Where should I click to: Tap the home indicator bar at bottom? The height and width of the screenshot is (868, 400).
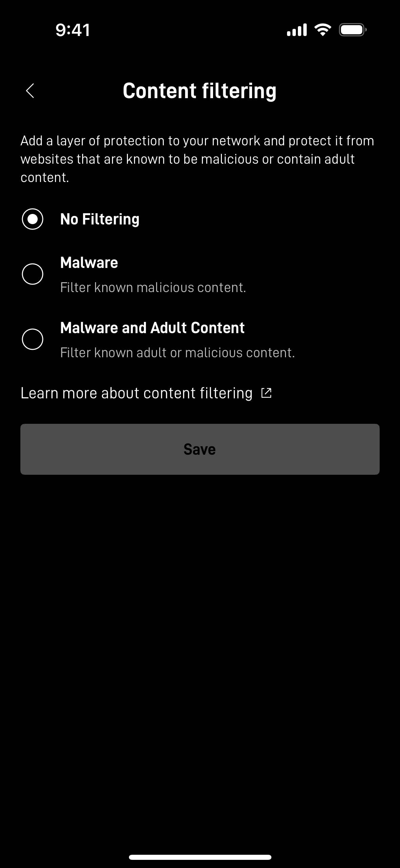pos(200,857)
